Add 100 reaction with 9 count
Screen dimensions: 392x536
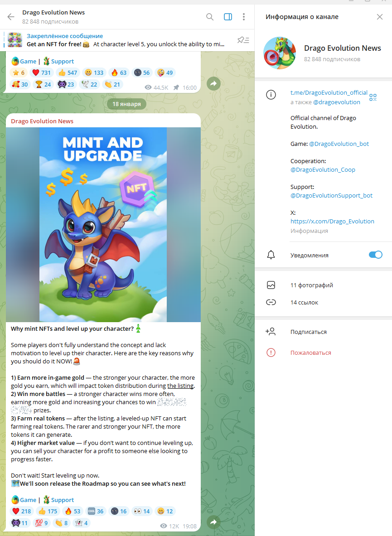tap(42, 523)
